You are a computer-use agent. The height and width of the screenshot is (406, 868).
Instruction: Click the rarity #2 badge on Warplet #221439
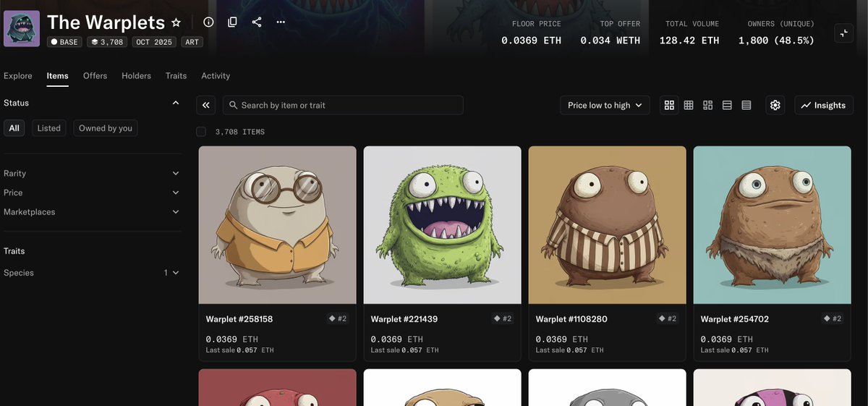coord(503,318)
